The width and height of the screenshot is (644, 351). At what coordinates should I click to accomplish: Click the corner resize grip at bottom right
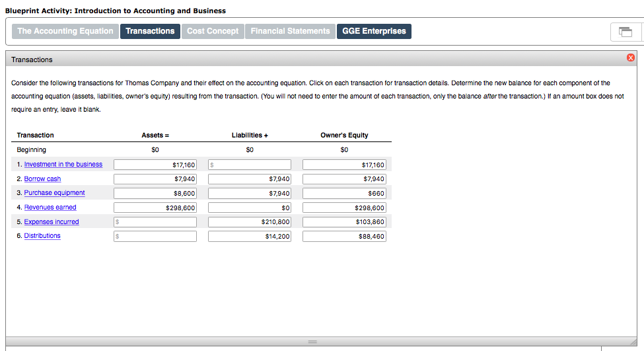point(633,342)
